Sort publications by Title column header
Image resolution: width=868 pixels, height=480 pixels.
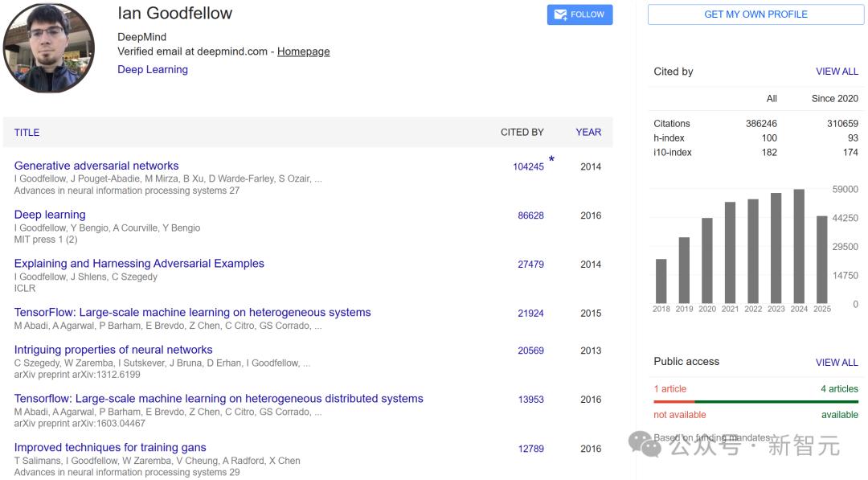pyautogui.click(x=27, y=133)
